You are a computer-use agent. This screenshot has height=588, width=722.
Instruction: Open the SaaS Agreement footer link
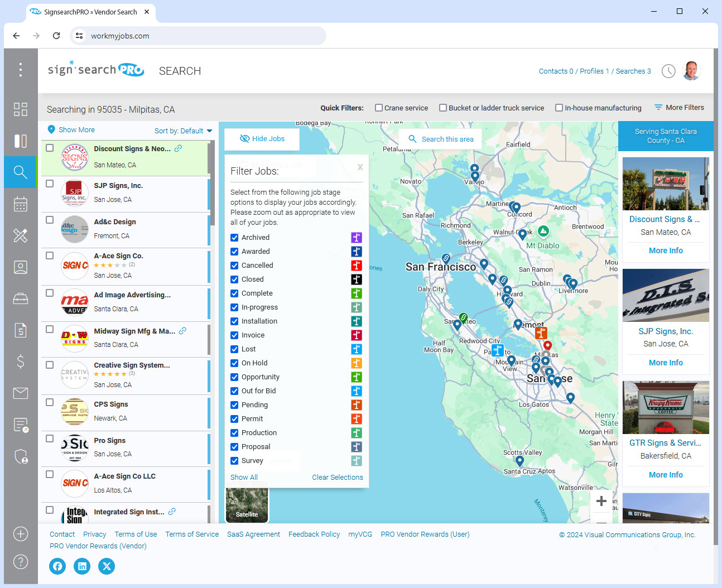pyautogui.click(x=253, y=534)
